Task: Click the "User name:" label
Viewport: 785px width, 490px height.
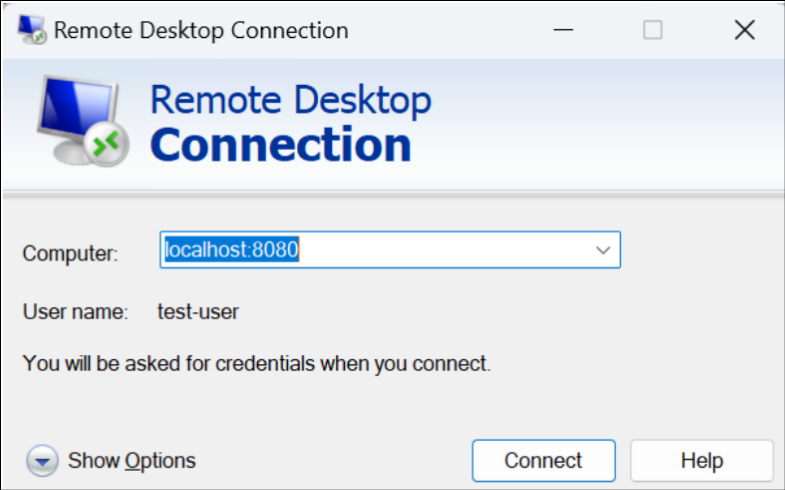Action: point(75,312)
